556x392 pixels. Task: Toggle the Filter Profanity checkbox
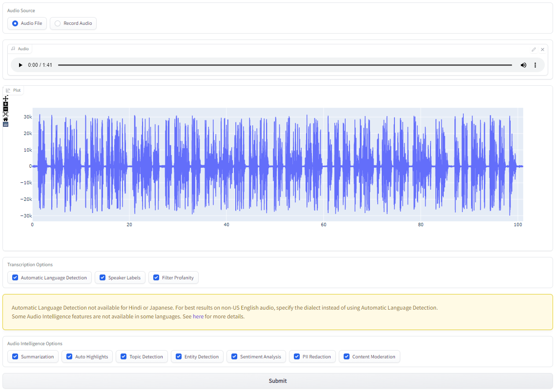tap(173, 277)
